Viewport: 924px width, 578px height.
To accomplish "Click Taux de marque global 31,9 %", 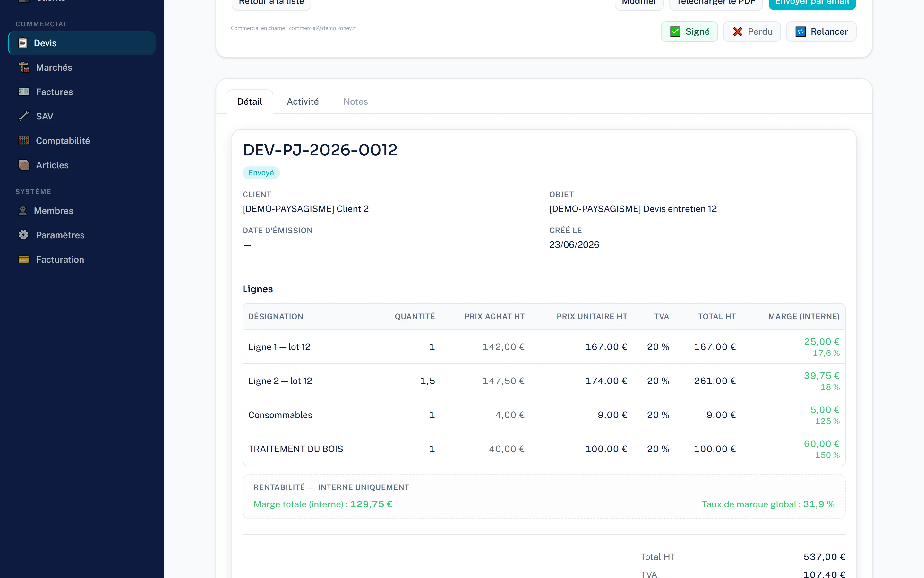I will [768, 504].
